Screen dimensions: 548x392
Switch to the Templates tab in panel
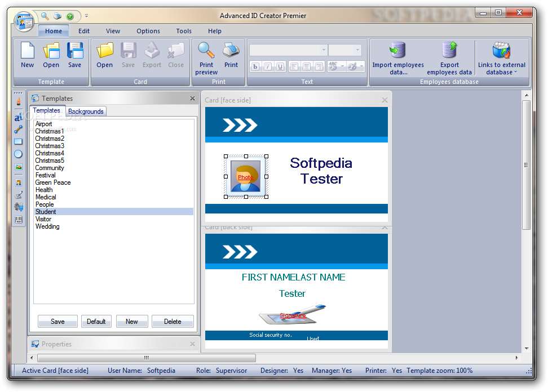click(x=46, y=110)
